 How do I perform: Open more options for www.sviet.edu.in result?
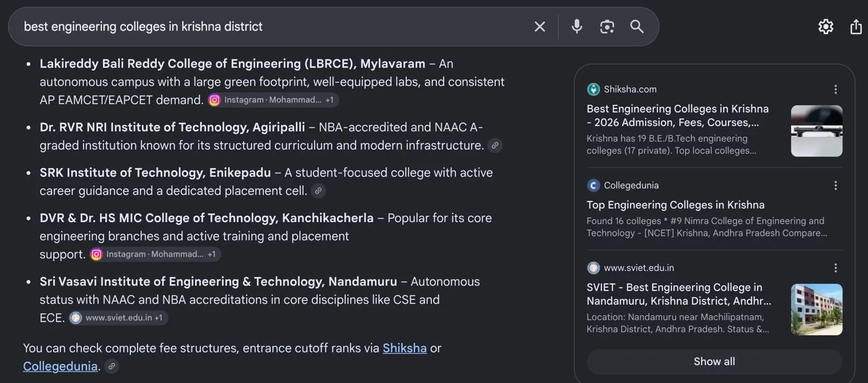(x=835, y=268)
